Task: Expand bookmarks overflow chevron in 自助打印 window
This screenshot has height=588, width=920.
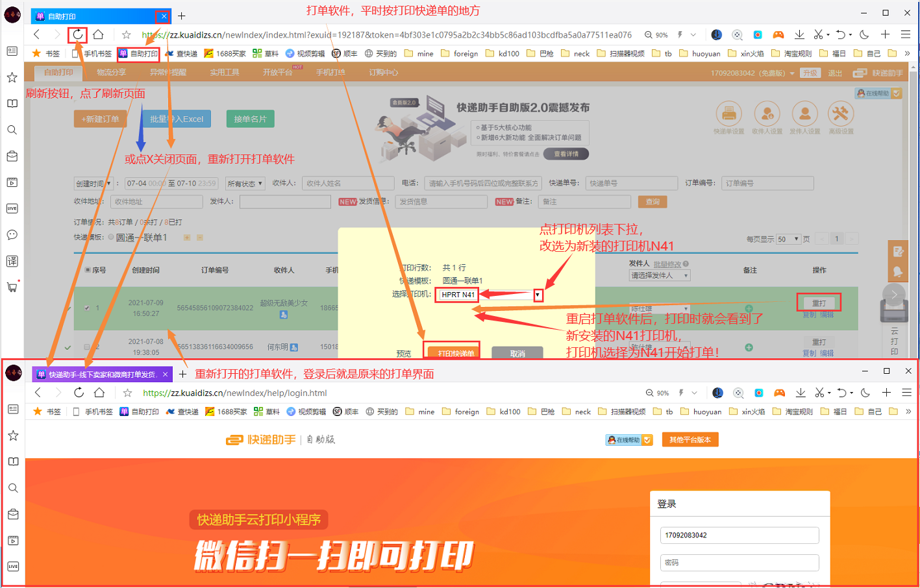Action: (x=907, y=53)
